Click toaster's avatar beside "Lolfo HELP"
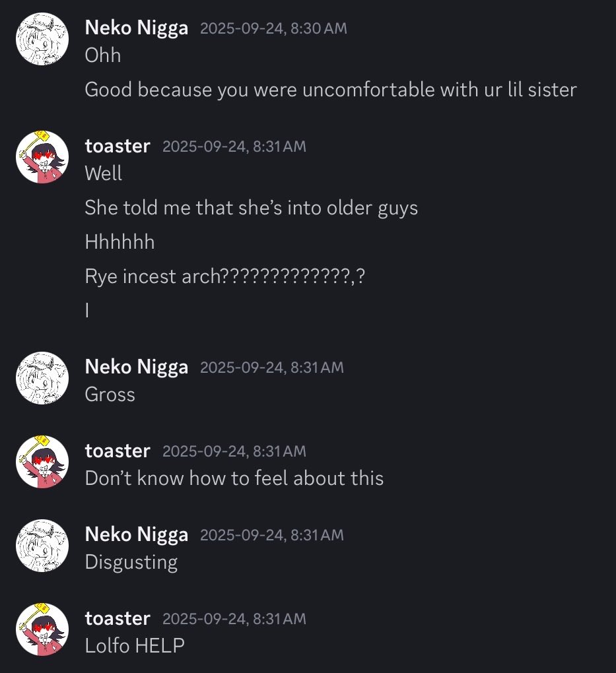The width and height of the screenshot is (616, 673). click(x=42, y=630)
